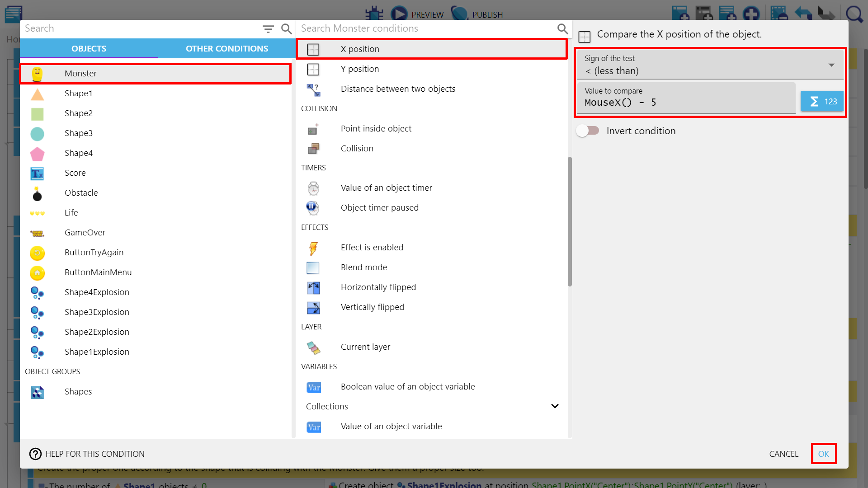Switch to the Objects tab

pos(89,48)
